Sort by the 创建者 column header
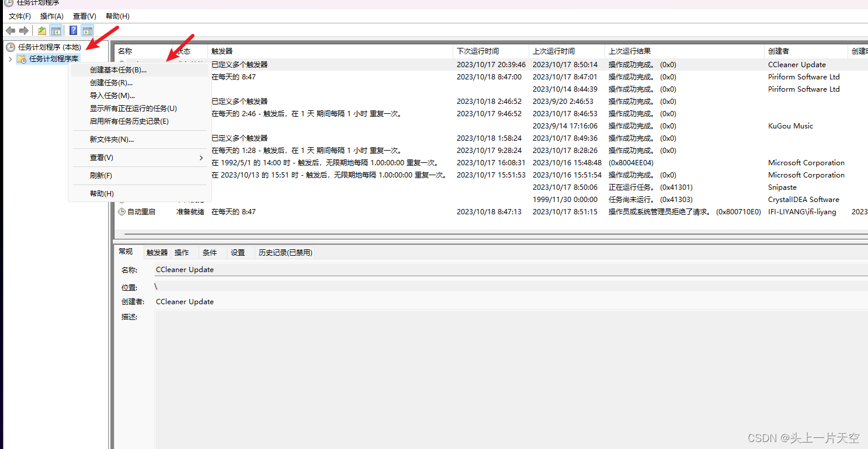 806,51
